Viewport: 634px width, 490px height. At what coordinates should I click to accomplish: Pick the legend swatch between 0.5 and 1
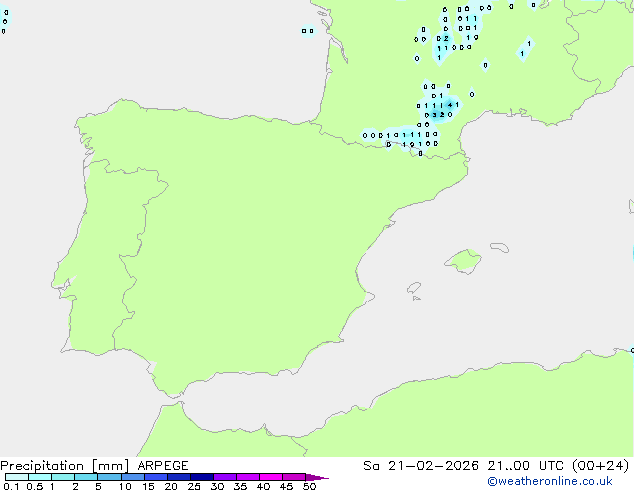40,477
